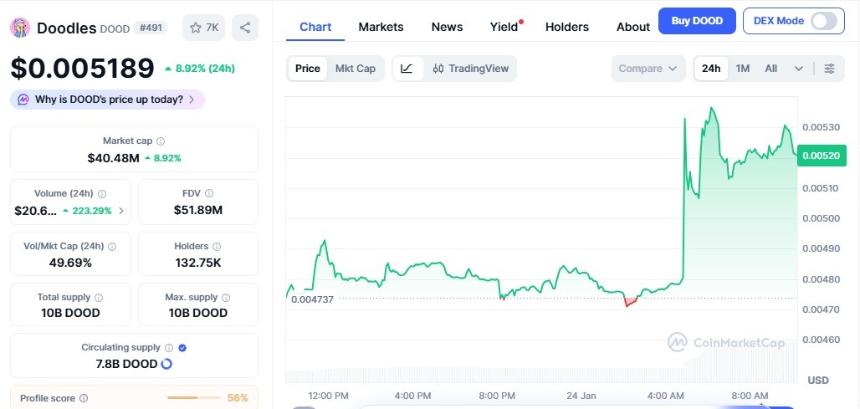Image resolution: width=860 pixels, height=409 pixels.
Task: Expand Volume (24h) details arrow
Action: point(121,211)
